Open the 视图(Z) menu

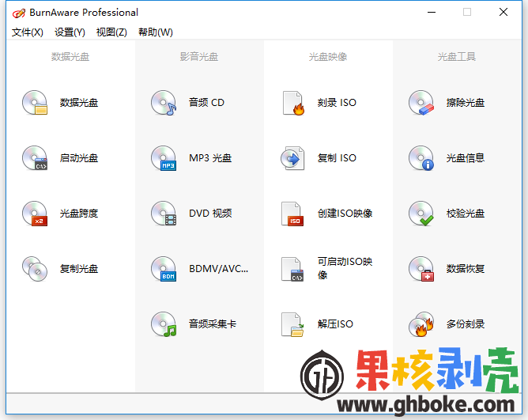[111, 32]
